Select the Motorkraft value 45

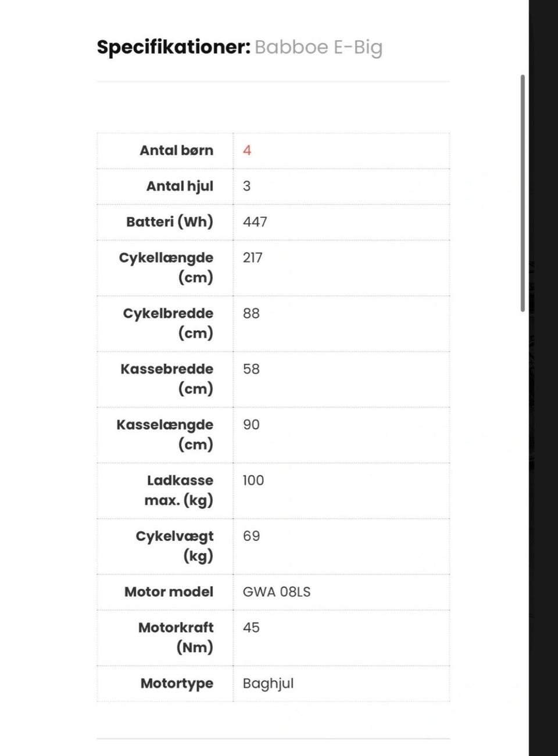[x=251, y=628]
